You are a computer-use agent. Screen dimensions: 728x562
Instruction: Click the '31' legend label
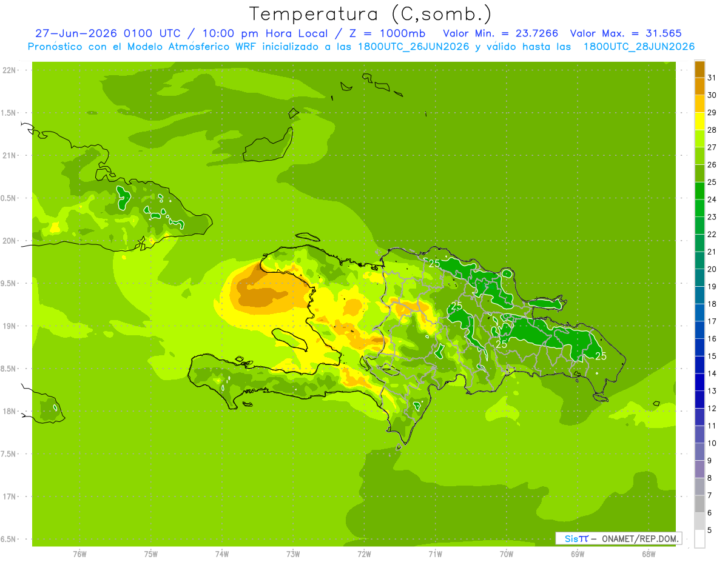(x=712, y=77)
